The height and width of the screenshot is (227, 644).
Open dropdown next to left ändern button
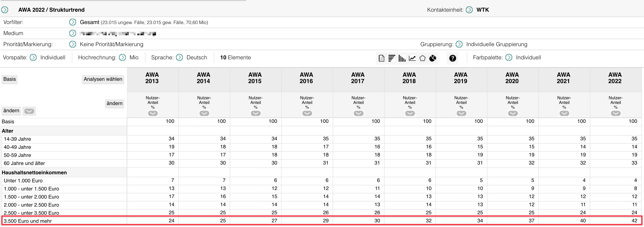[x=29, y=111]
